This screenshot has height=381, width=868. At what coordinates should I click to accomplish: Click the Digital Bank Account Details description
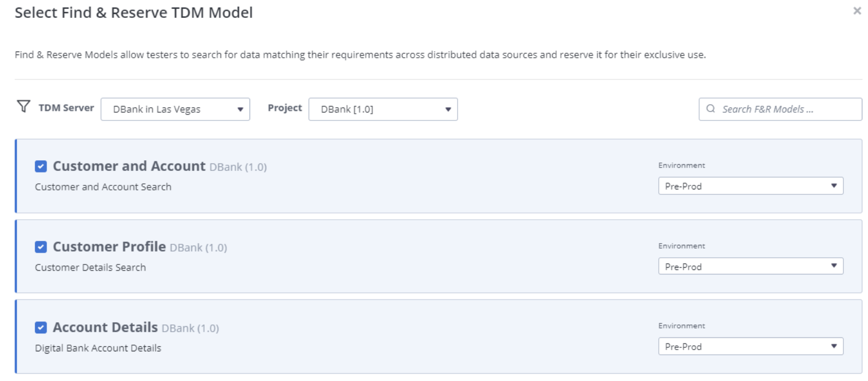click(x=98, y=349)
